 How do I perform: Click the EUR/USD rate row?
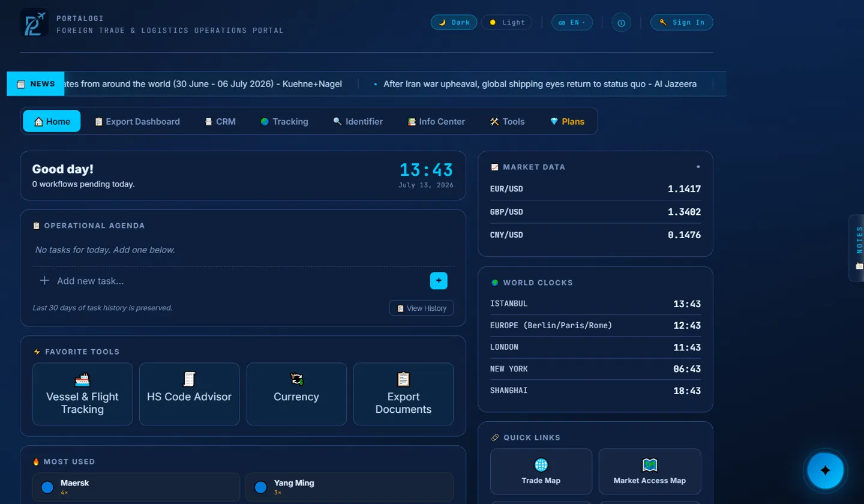[595, 189]
